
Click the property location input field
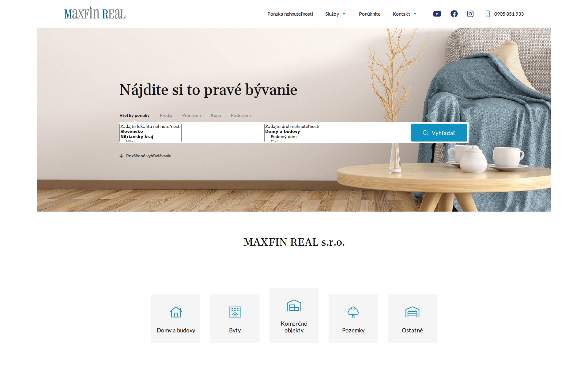coord(150,126)
